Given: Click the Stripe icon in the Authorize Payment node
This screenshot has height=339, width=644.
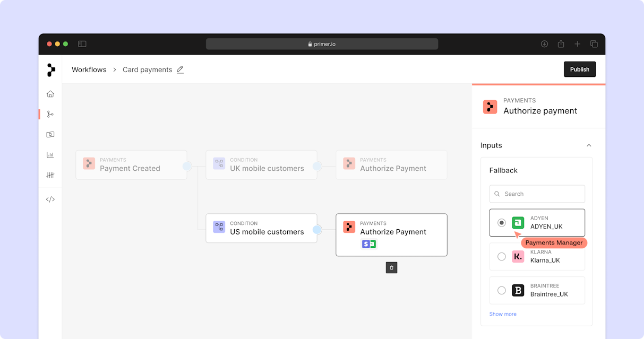Looking at the screenshot, I should point(366,244).
